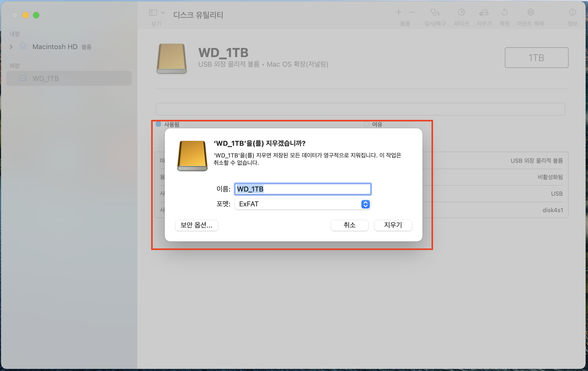
Task: Click the Info (정보) toolbar icon
Action: point(572,12)
